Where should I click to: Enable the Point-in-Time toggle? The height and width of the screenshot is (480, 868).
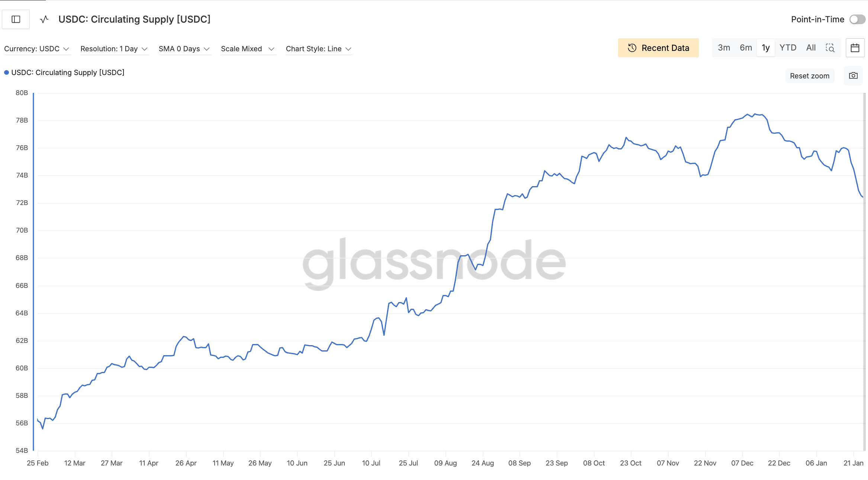coord(857,19)
